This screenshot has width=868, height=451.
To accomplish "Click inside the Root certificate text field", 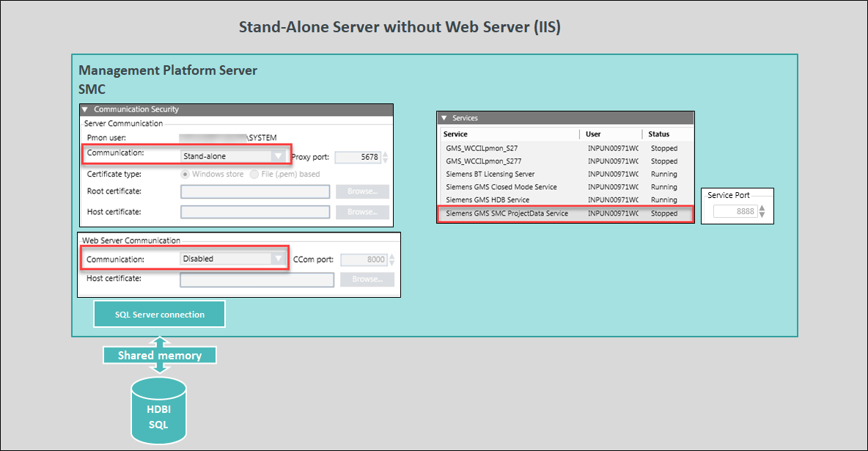I will [254, 191].
